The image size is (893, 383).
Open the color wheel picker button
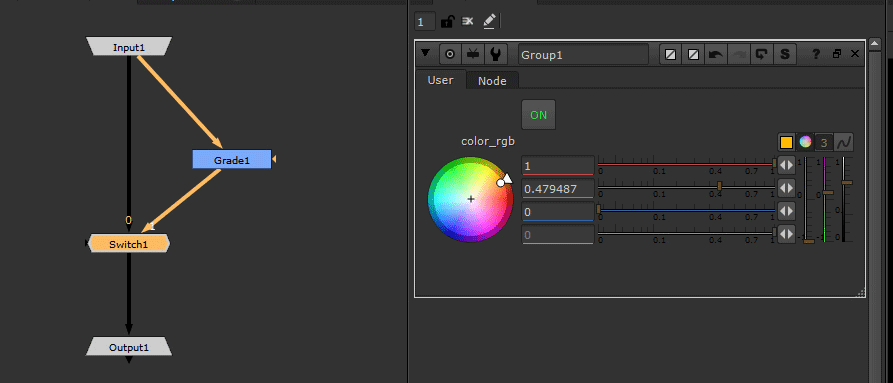[805, 142]
